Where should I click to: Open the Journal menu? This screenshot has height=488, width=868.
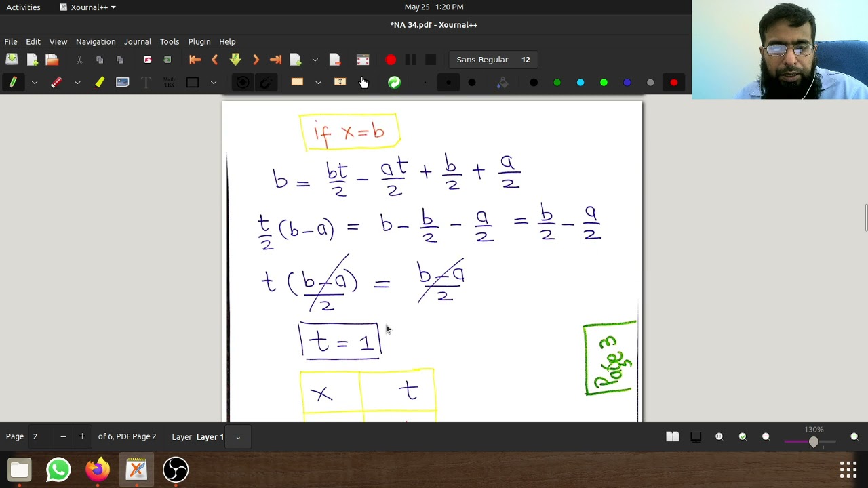point(138,42)
